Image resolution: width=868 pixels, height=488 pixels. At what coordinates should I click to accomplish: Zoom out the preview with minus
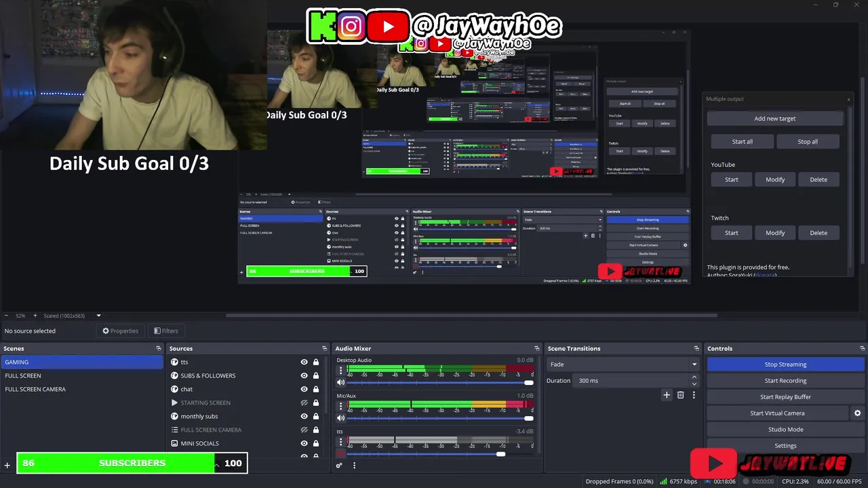click(6, 316)
